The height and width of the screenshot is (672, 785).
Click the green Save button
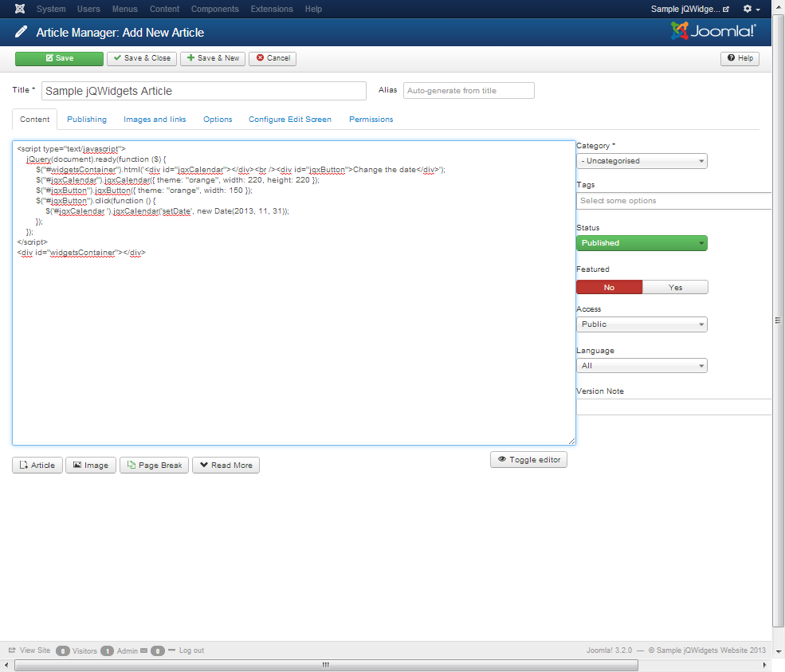point(59,58)
